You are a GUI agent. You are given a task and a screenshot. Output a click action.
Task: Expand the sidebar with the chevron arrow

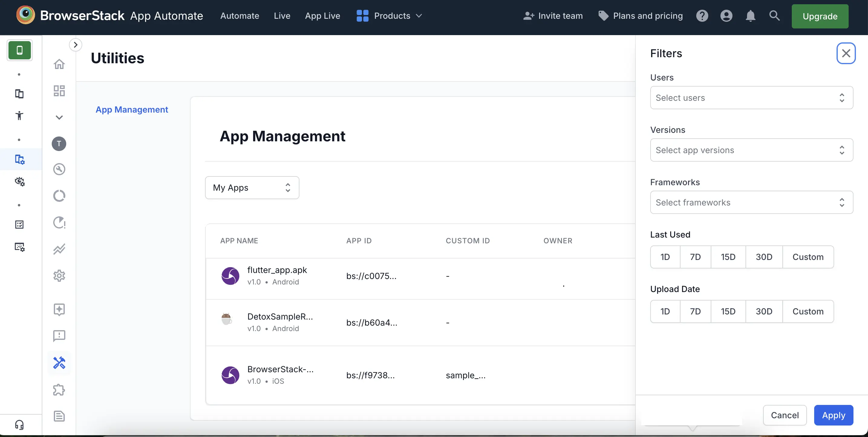[x=76, y=44]
